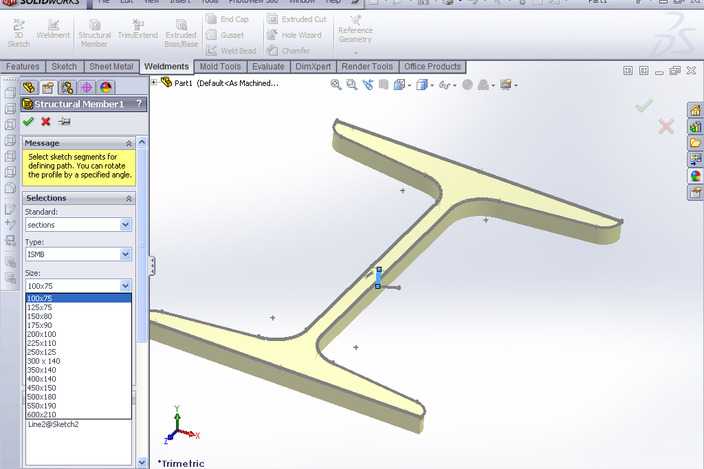Viewport: 704px width, 469px height.
Task: Confirm with the green OK checkmark
Action: (x=28, y=122)
